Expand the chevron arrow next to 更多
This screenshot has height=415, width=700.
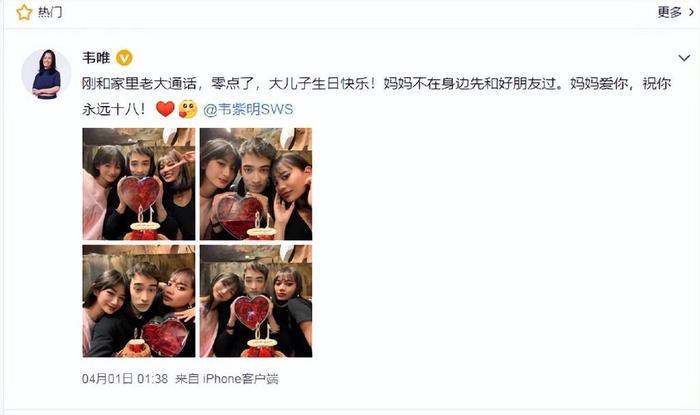pyautogui.click(x=691, y=12)
